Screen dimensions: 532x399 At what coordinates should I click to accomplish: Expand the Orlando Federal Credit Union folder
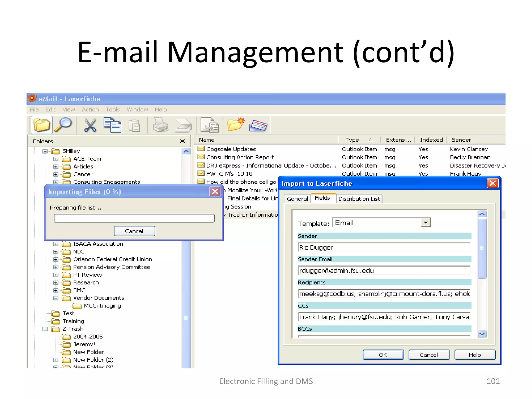(56, 259)
